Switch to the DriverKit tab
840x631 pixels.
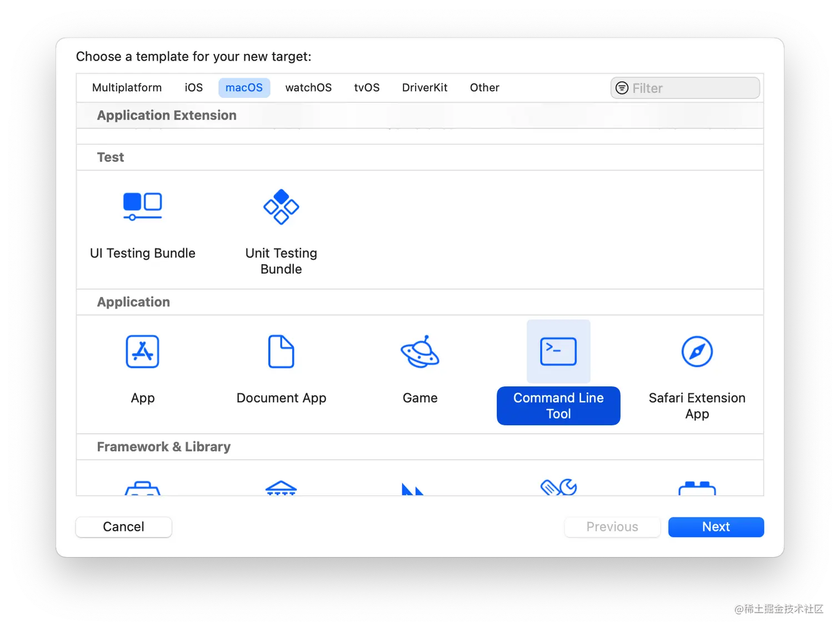pos(424,88)
